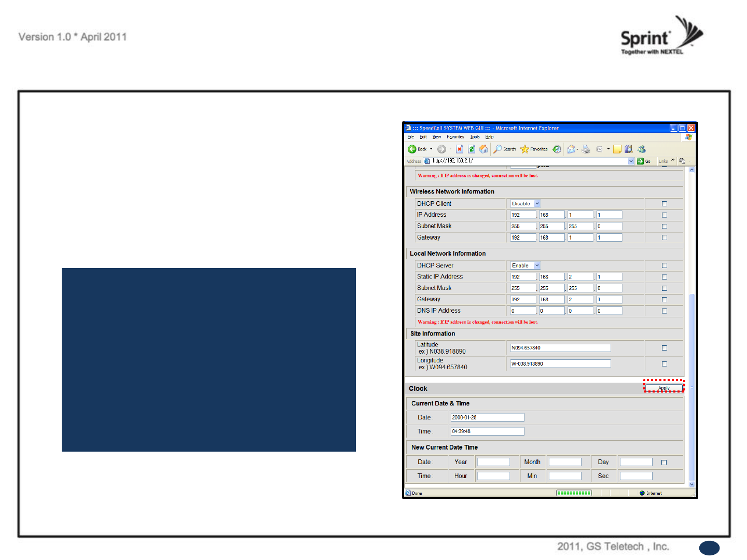
Task: Click the Internet Explorer title bar icon
Action: [x=408, y=128]
